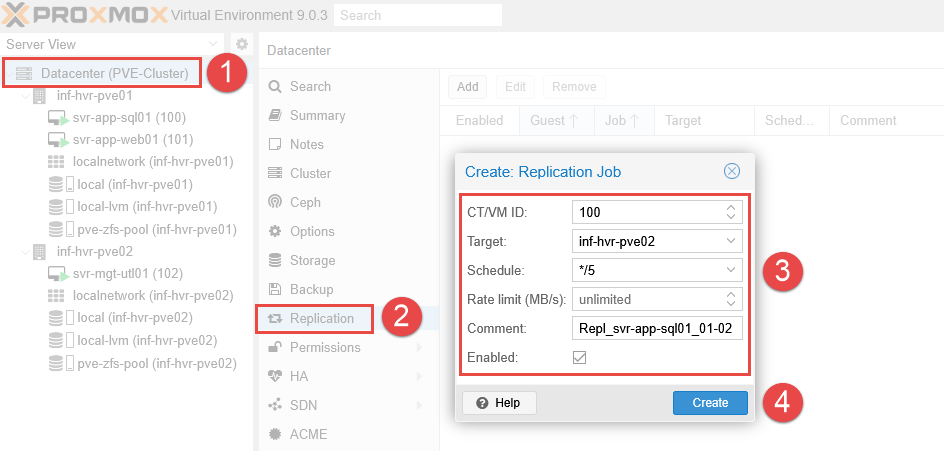Close the Create Replication Job dialog

pos(732,171)
